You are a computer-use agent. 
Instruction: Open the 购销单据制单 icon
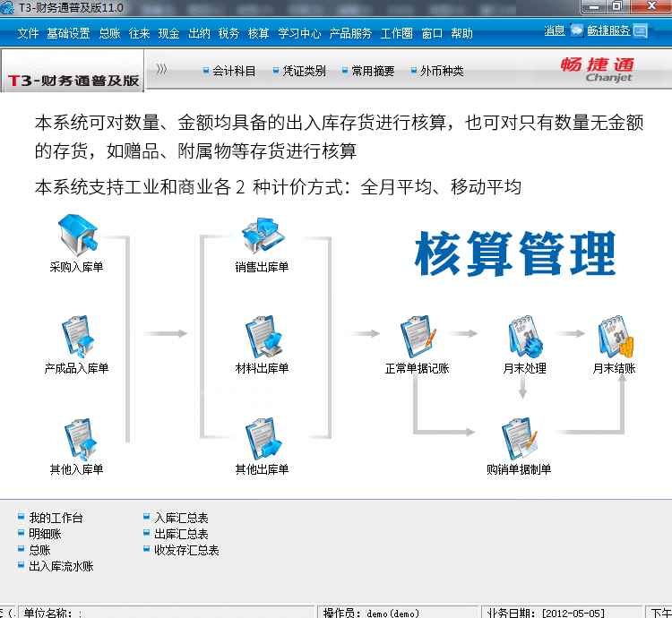pyautogui.click(x=519, y=439)
